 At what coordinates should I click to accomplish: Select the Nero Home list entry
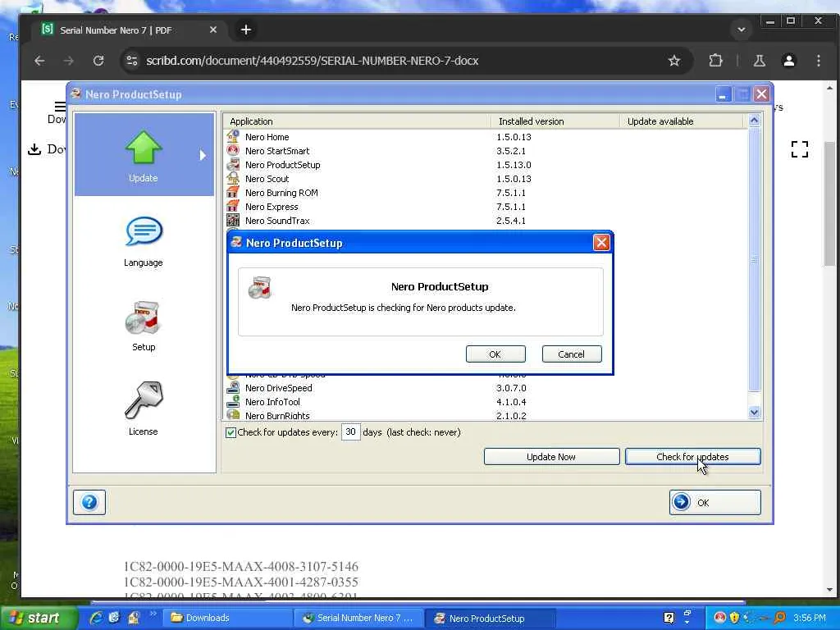pos(267,137)
